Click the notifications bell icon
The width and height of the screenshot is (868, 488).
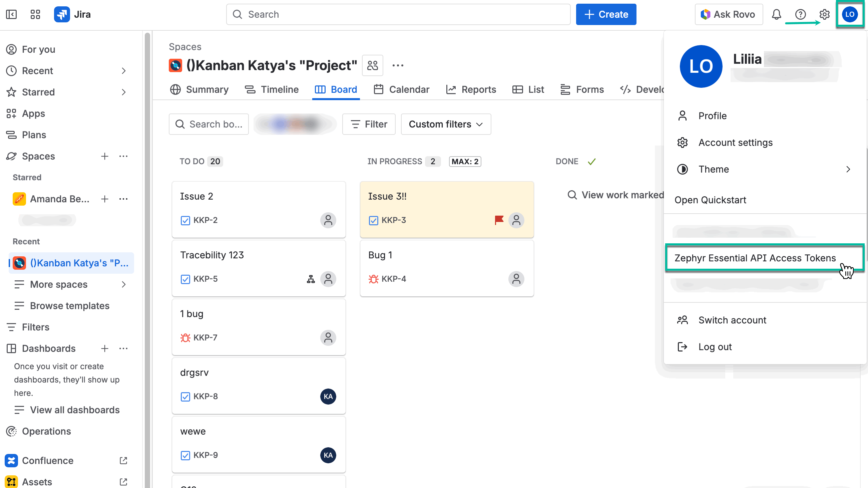tap(776, 14)
